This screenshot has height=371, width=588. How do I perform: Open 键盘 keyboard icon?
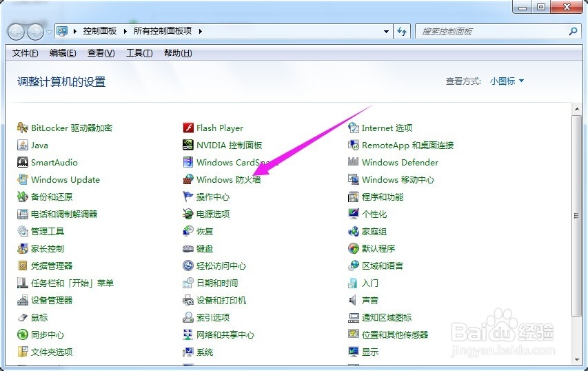(x=188, y=249)
